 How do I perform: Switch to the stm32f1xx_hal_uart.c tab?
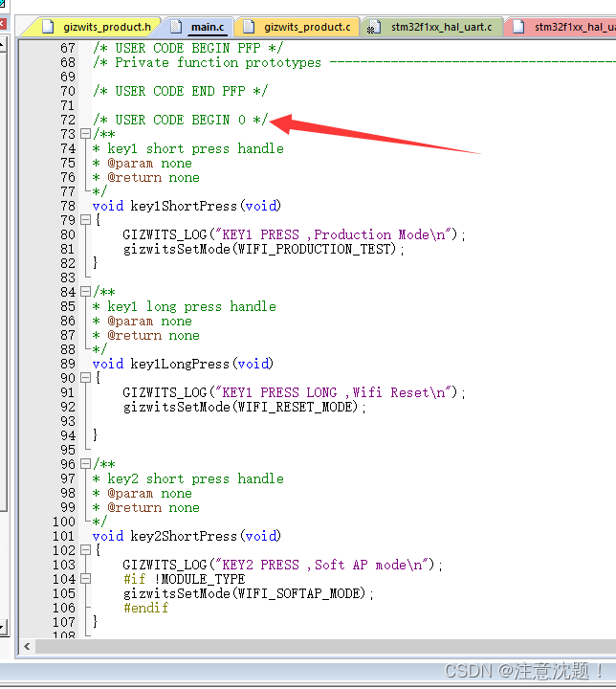[x=432, y=27]
